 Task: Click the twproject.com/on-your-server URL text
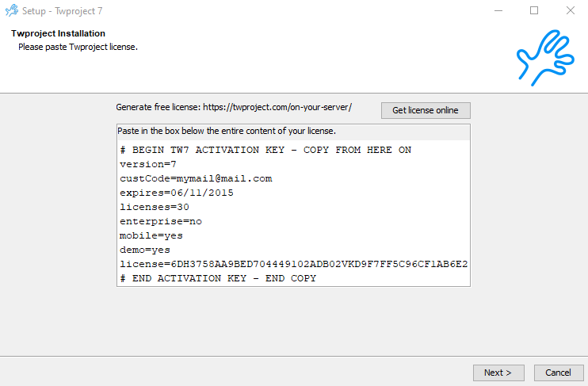click(277, 107)
